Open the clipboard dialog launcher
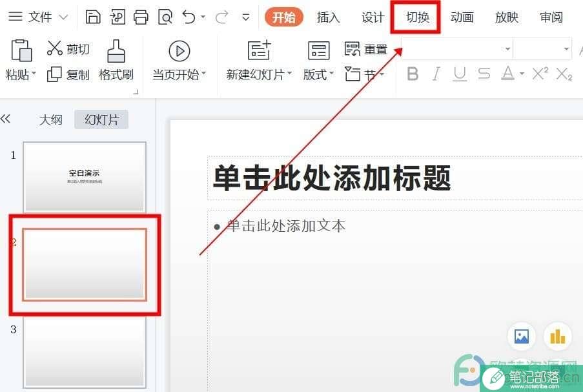The image size is (583, 392). (136, 92)
